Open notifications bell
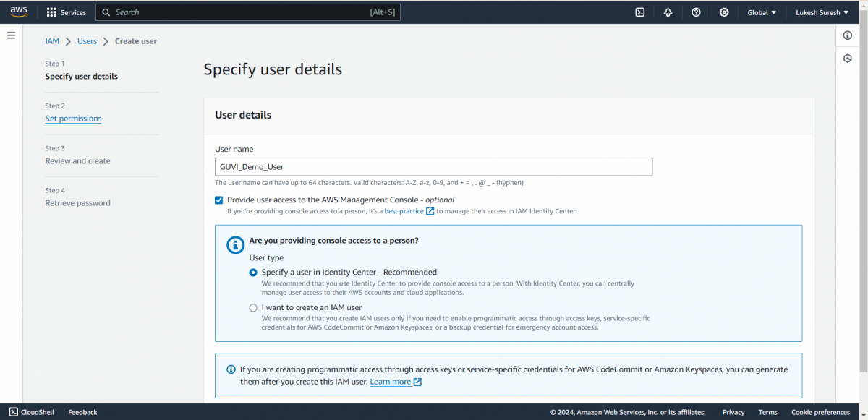This screenshot has width=868, height=420. pos(668,12)
